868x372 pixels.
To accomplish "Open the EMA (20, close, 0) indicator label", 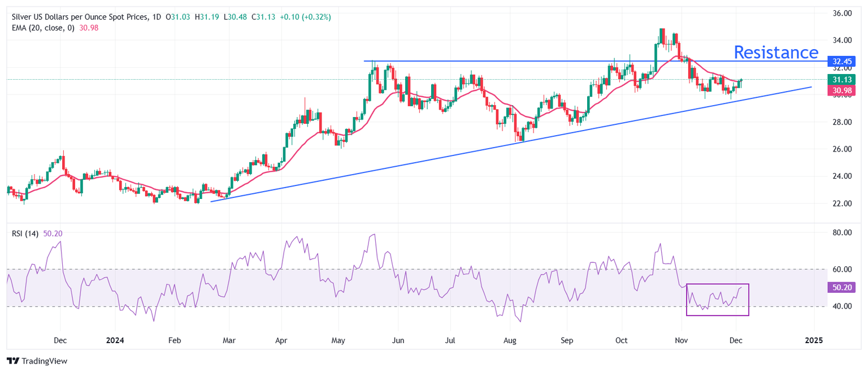I will [x=42, y=28].
